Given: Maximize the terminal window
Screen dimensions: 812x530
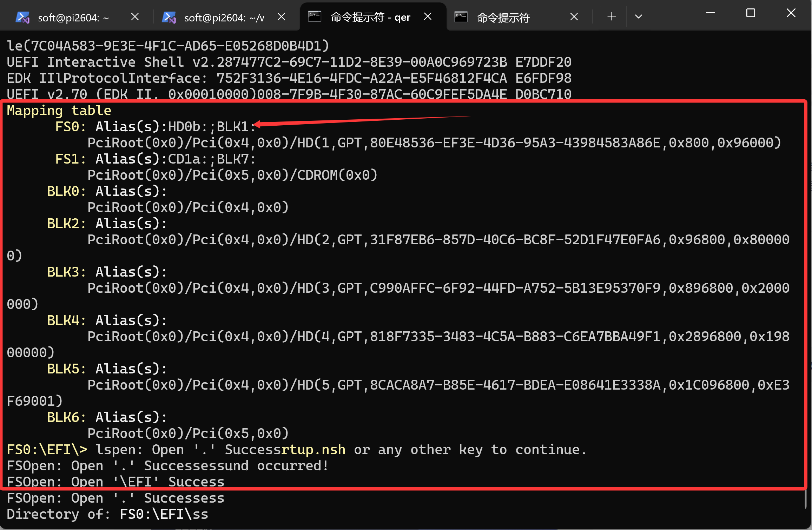Looking at the screenshot, I should coord(751,13).
